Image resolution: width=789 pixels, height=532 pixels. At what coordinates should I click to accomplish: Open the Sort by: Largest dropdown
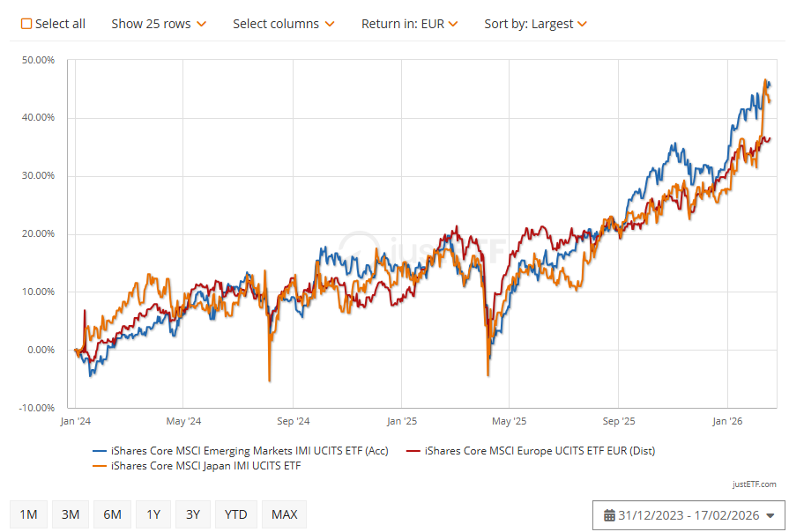pos(535,24)
